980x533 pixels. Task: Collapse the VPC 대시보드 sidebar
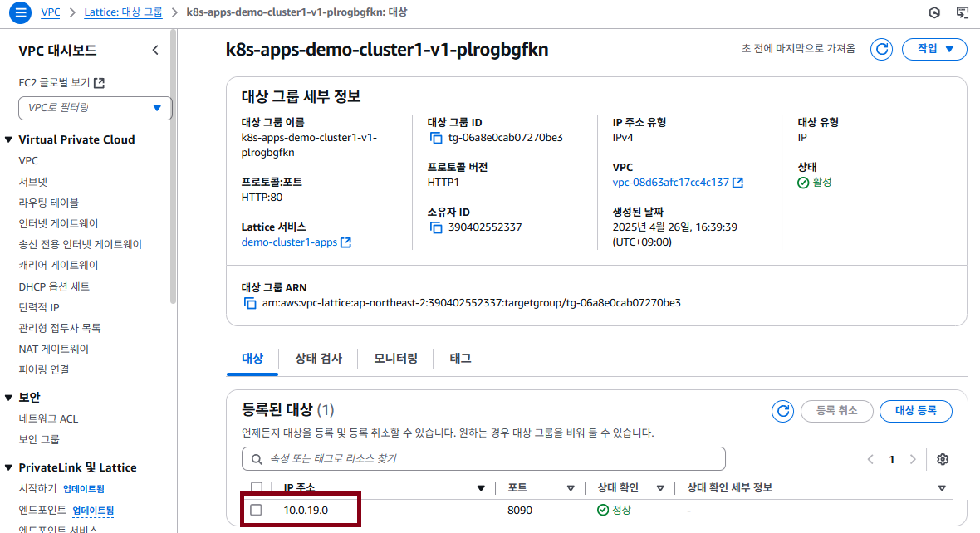(x=155, y=50)
